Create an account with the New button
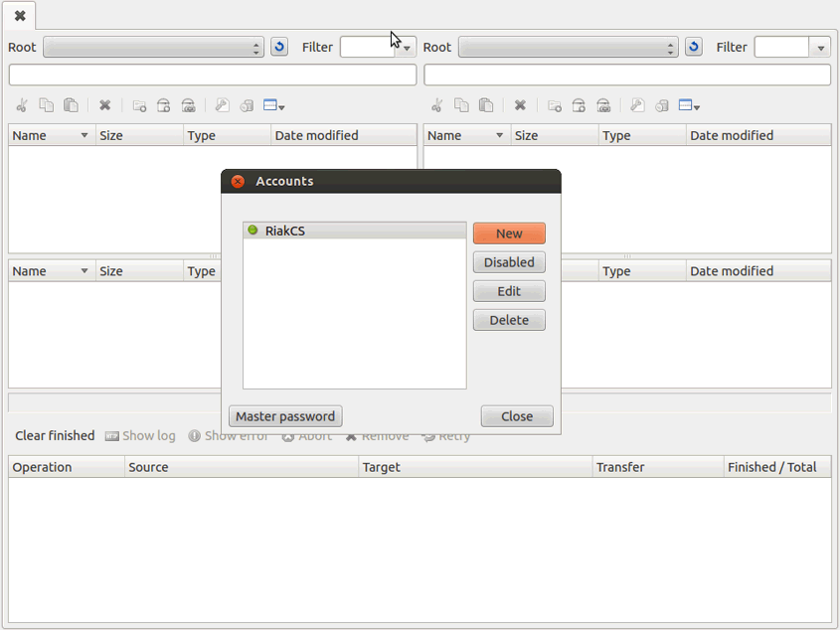The height and width of the screenshot is (630, 840). coord(509,233)
